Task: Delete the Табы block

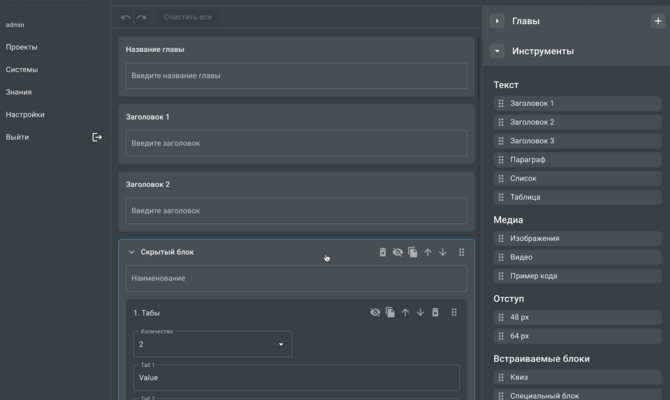Action: pos(435,312)
